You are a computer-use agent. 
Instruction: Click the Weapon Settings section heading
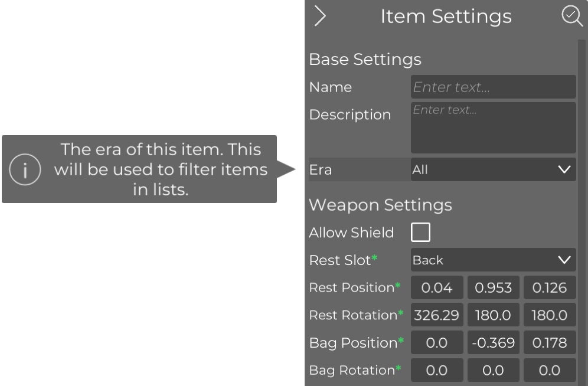click(x=380, y=205)
